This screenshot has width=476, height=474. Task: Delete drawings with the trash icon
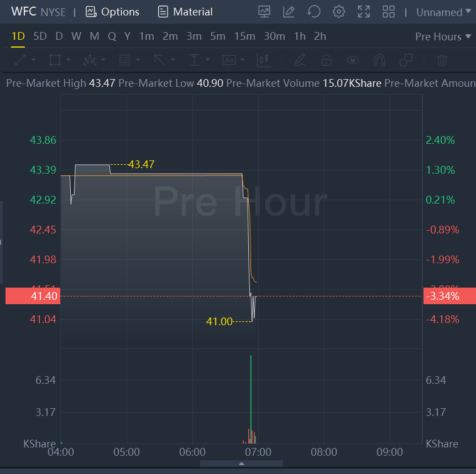[x=442, y=60]
